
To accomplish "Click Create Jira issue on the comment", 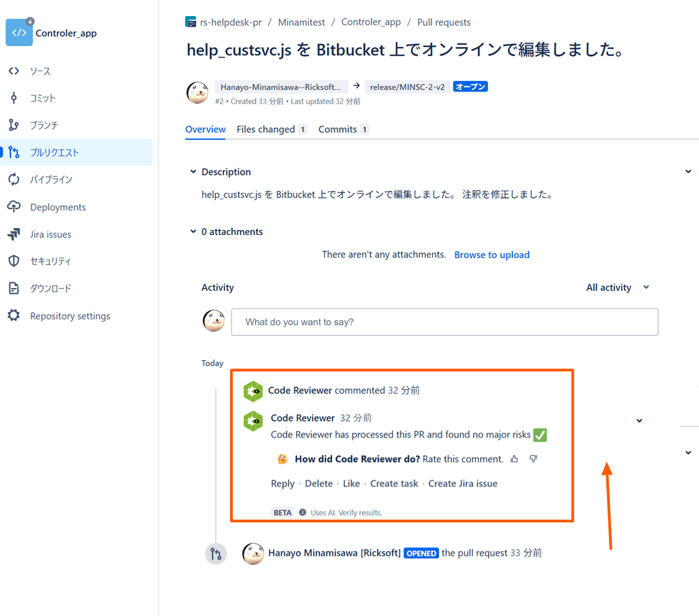I will 463,484.
